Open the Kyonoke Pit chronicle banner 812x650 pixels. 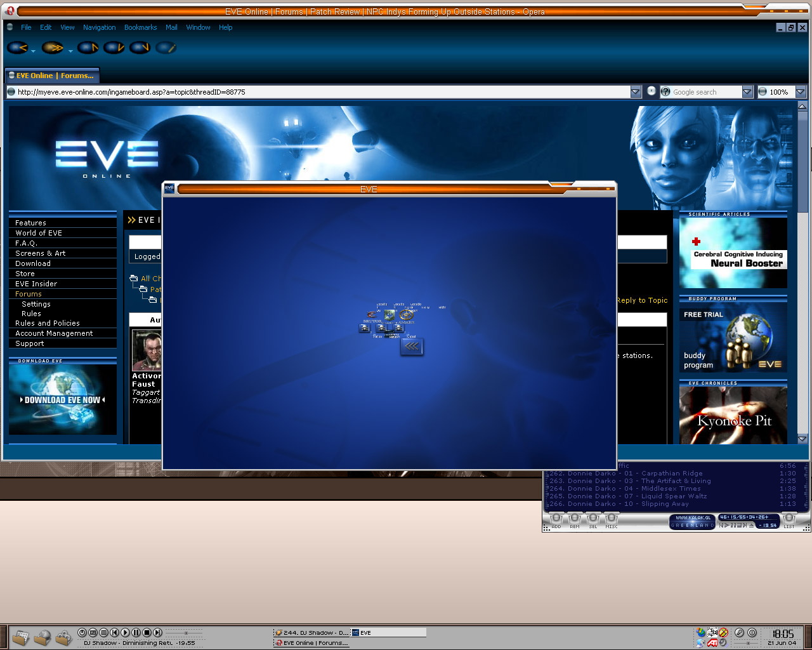click(733, 416)
